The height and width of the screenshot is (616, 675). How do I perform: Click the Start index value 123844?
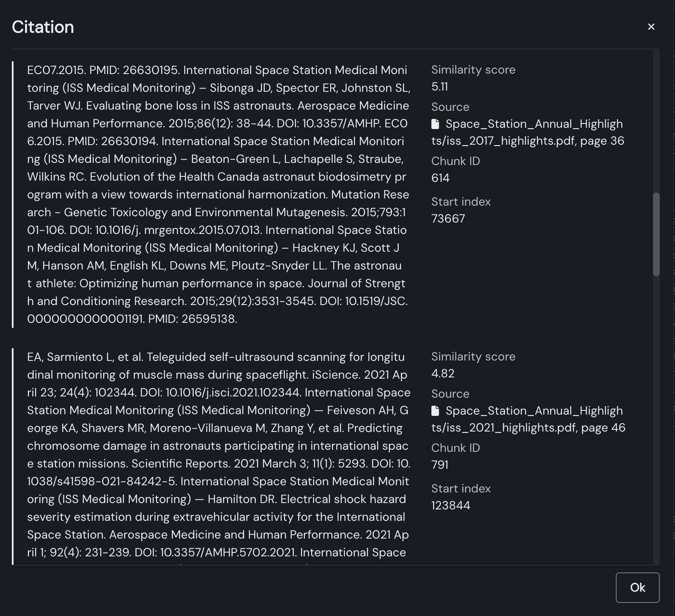[450, 506]
